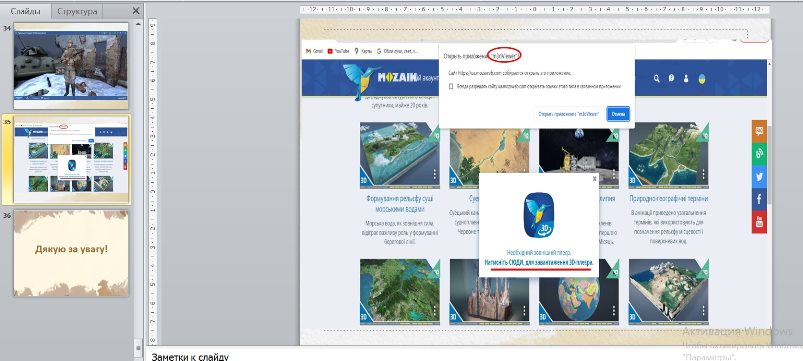This screenshot has height=361, width=803.
Task: Close the slides thumbnail pane
Action: [136, 10]
